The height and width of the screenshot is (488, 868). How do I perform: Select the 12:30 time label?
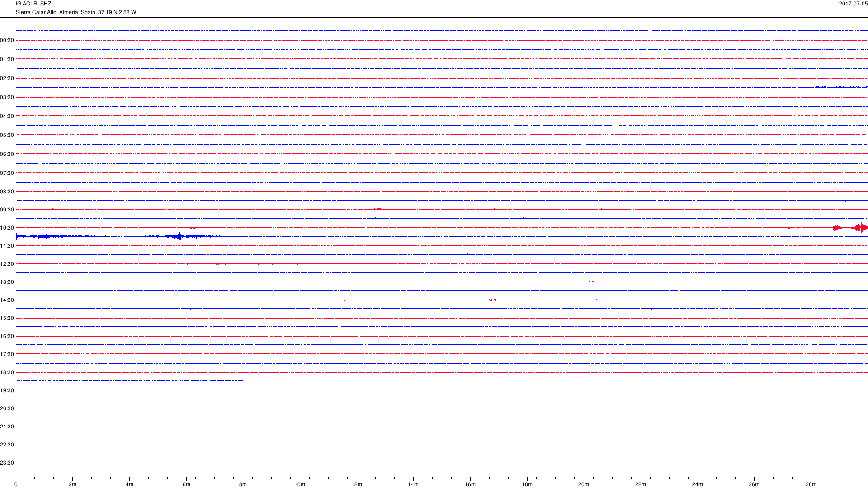click(7, 264)
